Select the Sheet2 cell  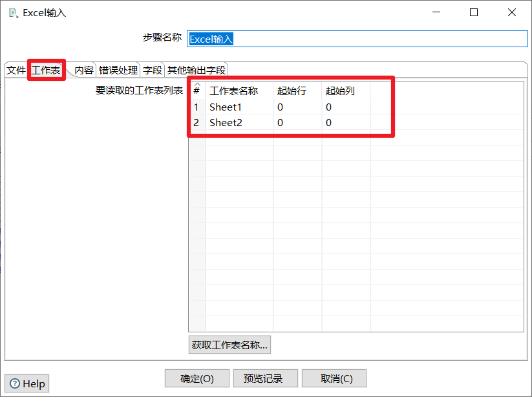(x=239, y=122)
